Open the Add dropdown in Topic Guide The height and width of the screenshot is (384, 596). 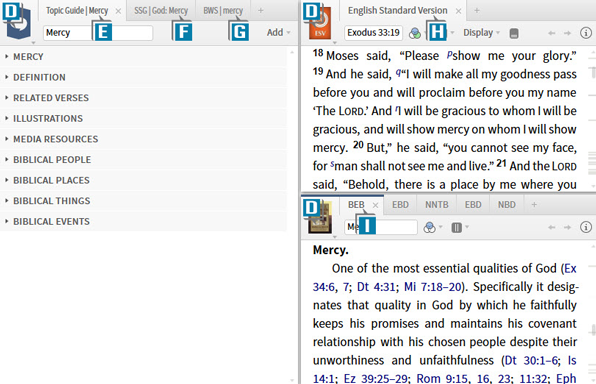point(279,33)
